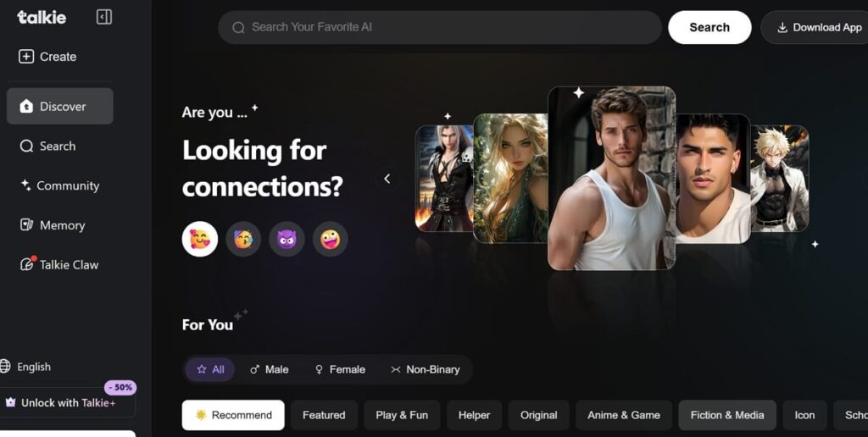Click the non-binary symbol icon
This screenshot has width=868, height=437.
395,369
